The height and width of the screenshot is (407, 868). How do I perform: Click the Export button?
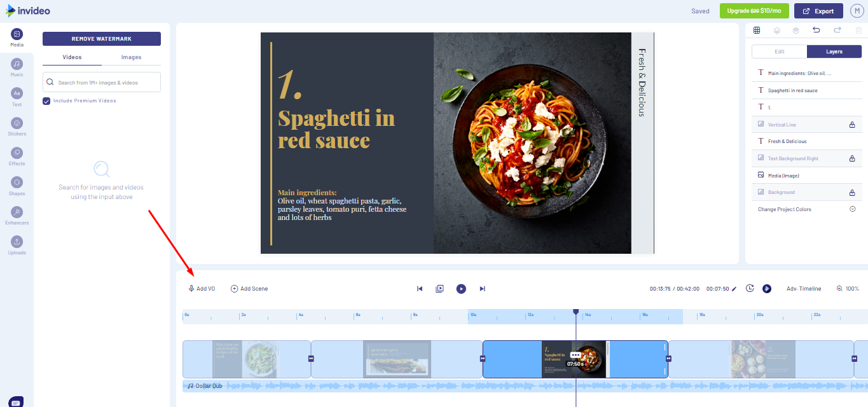[818, 11]
